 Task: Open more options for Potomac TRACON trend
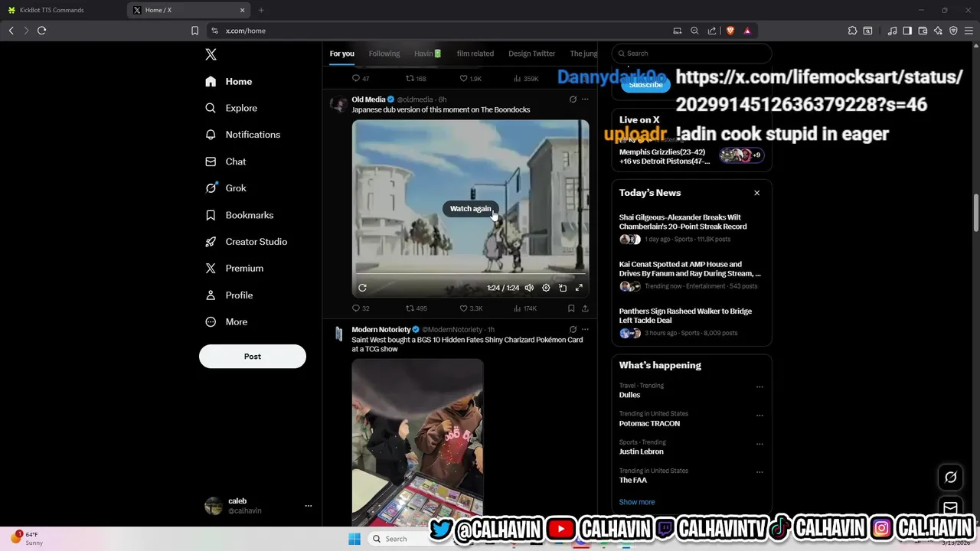click(x=759, y=415)
